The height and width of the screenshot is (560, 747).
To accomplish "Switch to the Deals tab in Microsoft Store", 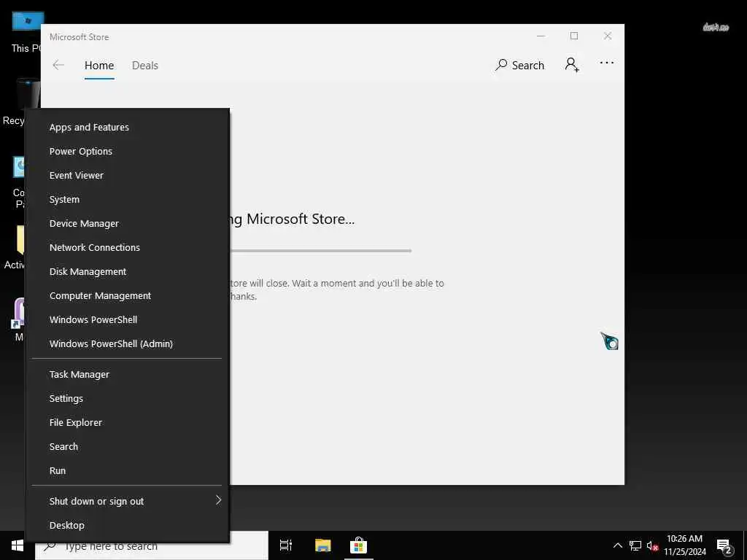I will tap(145, 66).
